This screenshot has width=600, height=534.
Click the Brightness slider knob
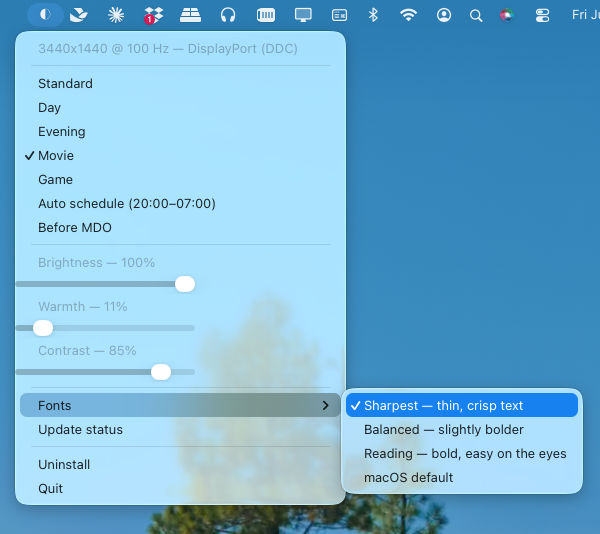[x=185, y=284]
